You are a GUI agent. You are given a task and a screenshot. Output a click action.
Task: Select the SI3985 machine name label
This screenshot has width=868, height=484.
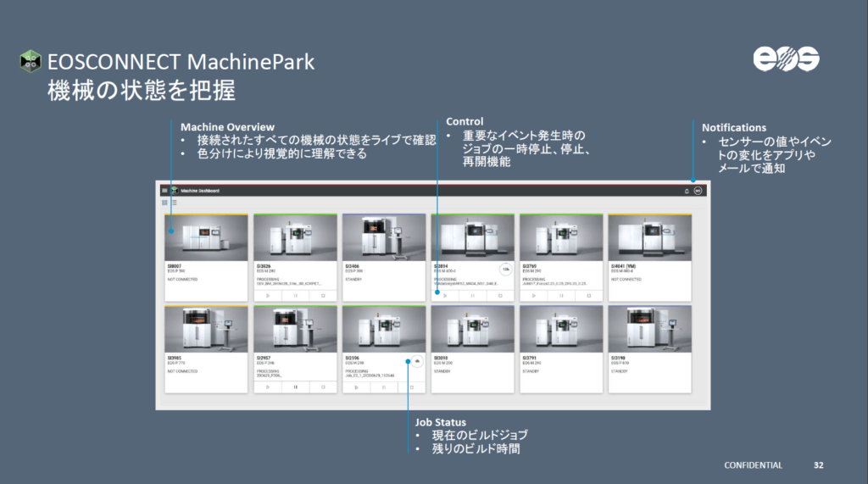(x=175, y=359)
